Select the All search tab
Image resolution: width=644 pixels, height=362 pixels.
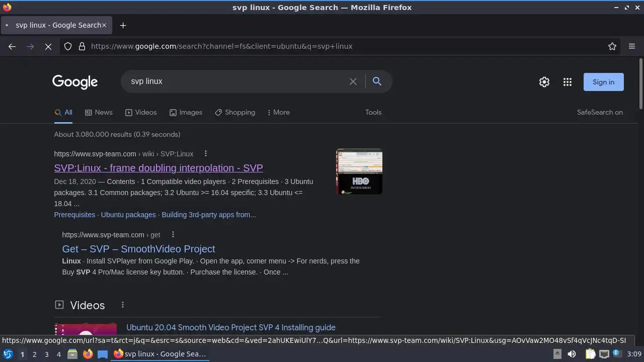coord(63,113)
